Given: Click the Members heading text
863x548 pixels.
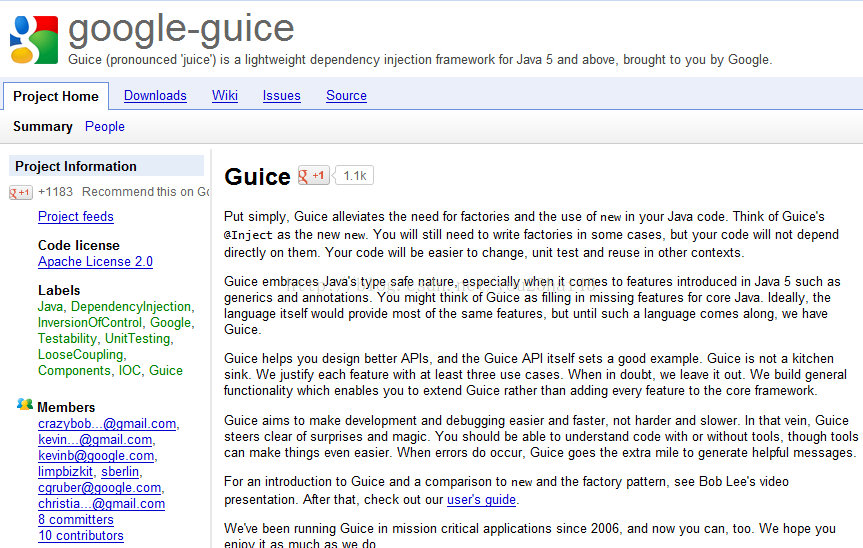Looking at the screenshot, I should click(66, 407).
